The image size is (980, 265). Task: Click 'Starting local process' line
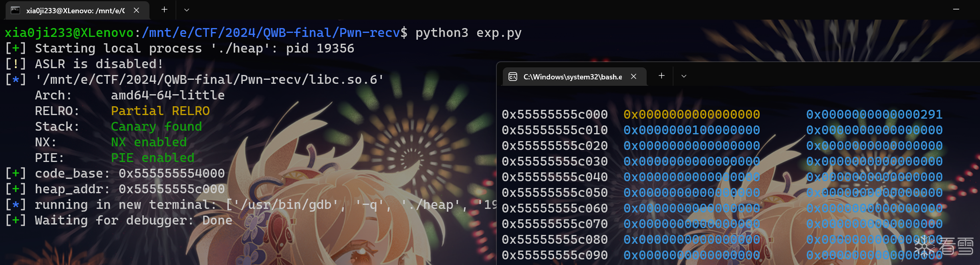click(180, 49)
